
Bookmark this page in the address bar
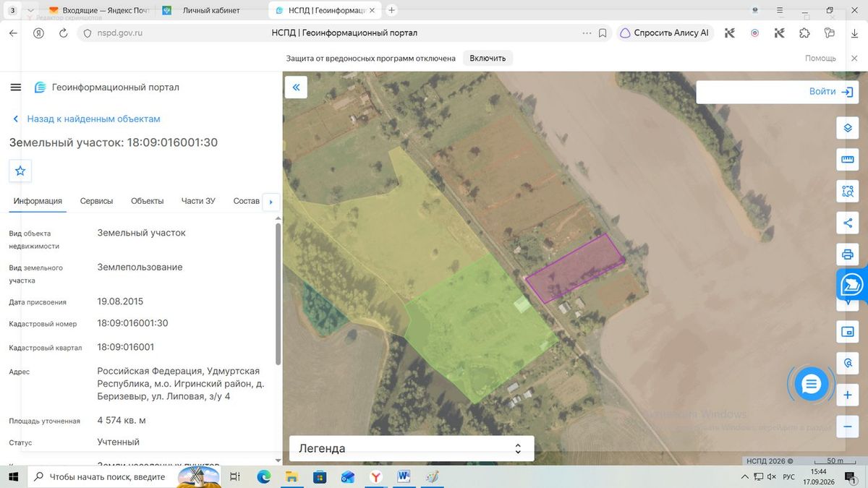point(603,33)
